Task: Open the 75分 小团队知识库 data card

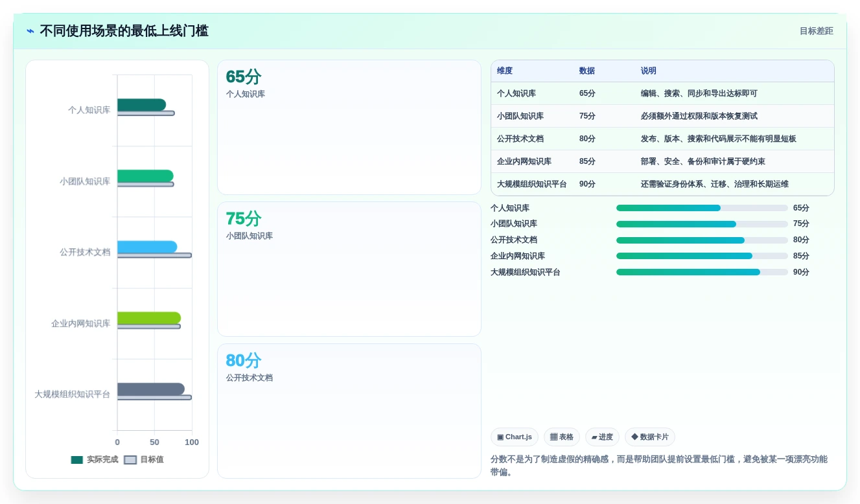Action: 349,269
